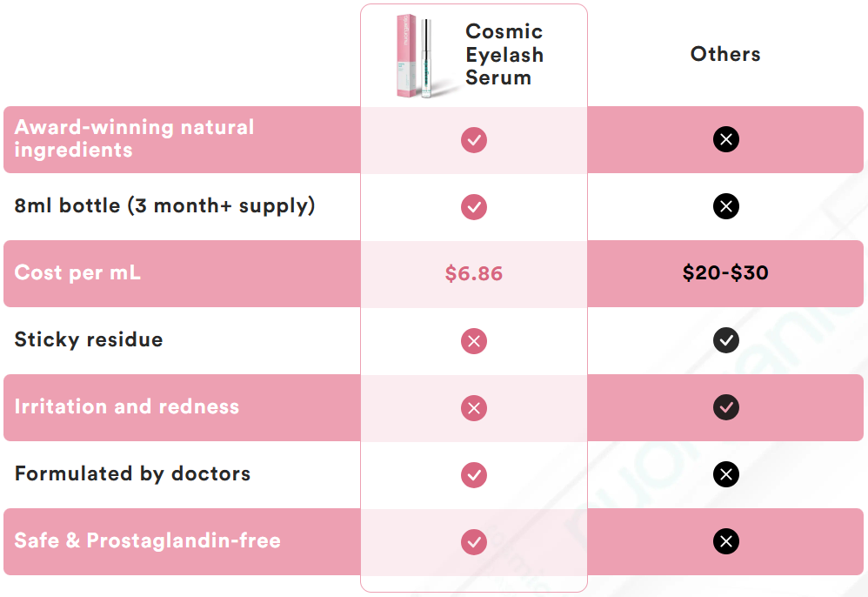Screen dimensions: 868x597
Task: Click the Cosmic Eyelash Serum heading
Action: (504, 55)
